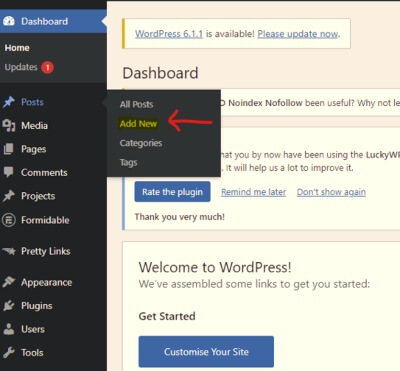Click the Pretty Links star icon

(x=9, y=251)
